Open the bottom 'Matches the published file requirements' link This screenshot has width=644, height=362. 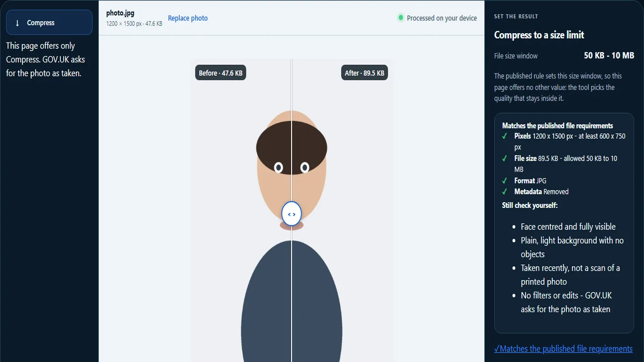coord(563,349)
